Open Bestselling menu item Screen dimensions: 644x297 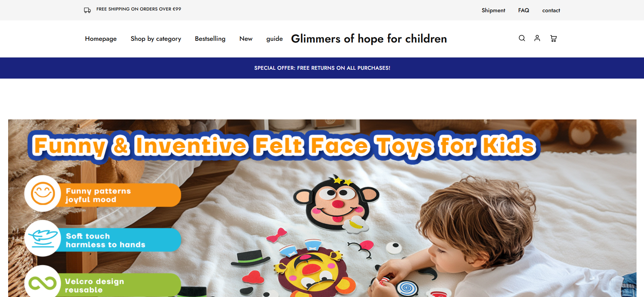210,39
